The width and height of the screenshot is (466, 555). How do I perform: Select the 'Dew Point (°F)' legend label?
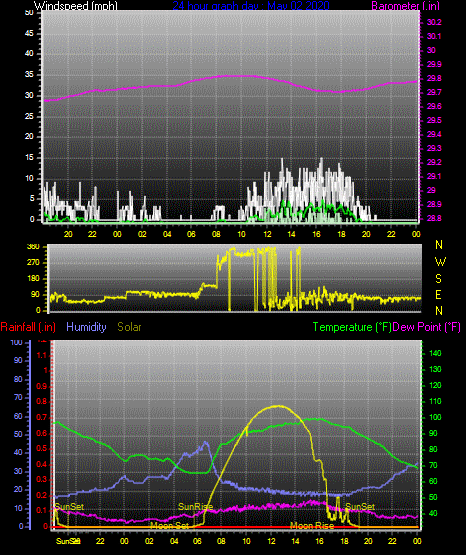pyautogui.click(x=426, y=327)
